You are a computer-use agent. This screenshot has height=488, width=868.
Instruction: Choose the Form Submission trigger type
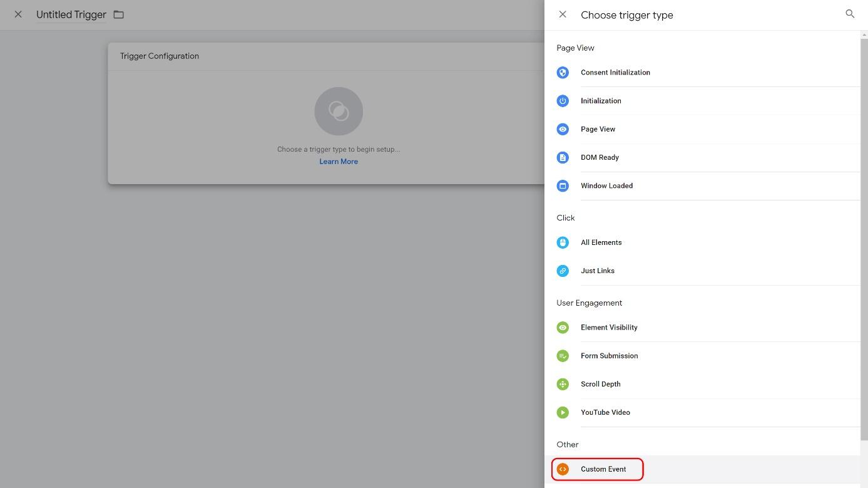point(609,356)
